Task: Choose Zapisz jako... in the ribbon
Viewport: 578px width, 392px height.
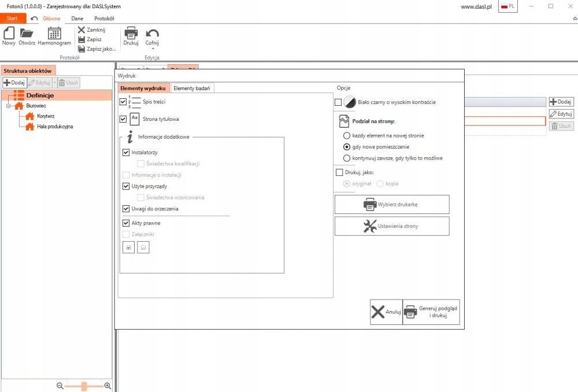Action: pos(97,49)
